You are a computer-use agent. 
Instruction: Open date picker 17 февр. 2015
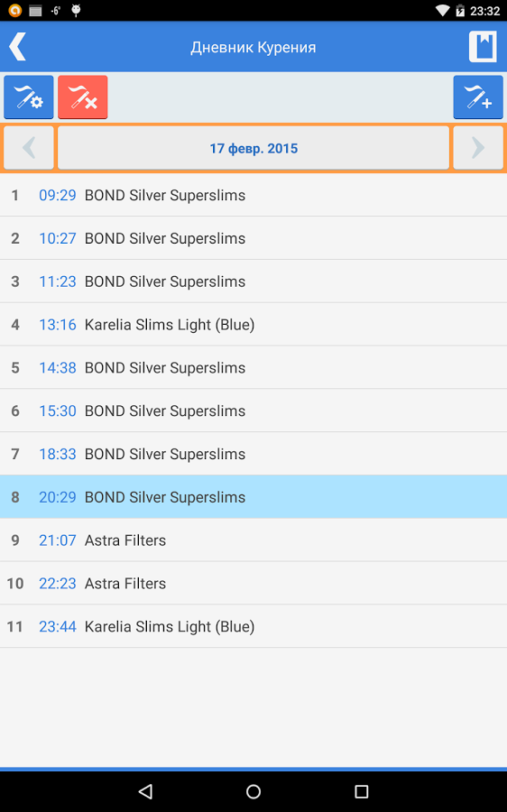[x=253, y=148]
